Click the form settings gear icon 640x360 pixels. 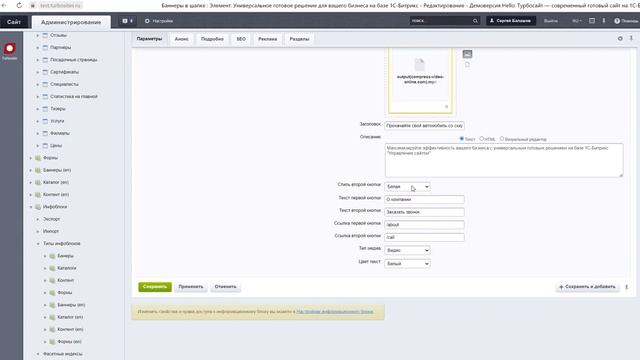pos(620,38)
